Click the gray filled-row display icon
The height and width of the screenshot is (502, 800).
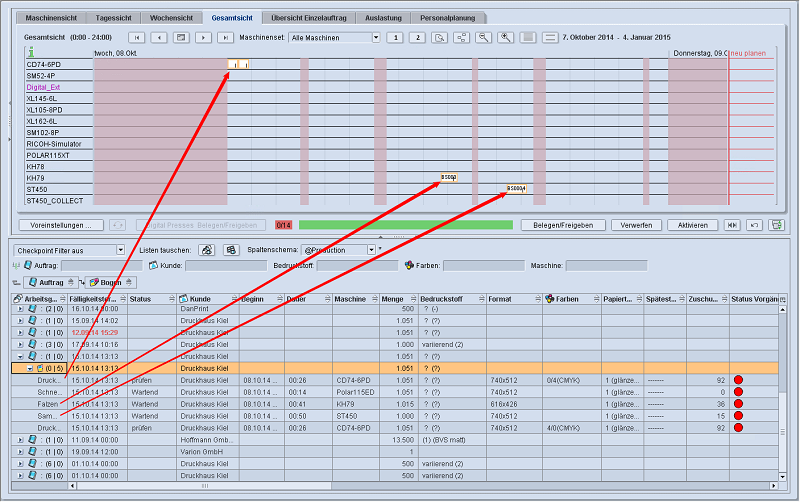point(528,37)
